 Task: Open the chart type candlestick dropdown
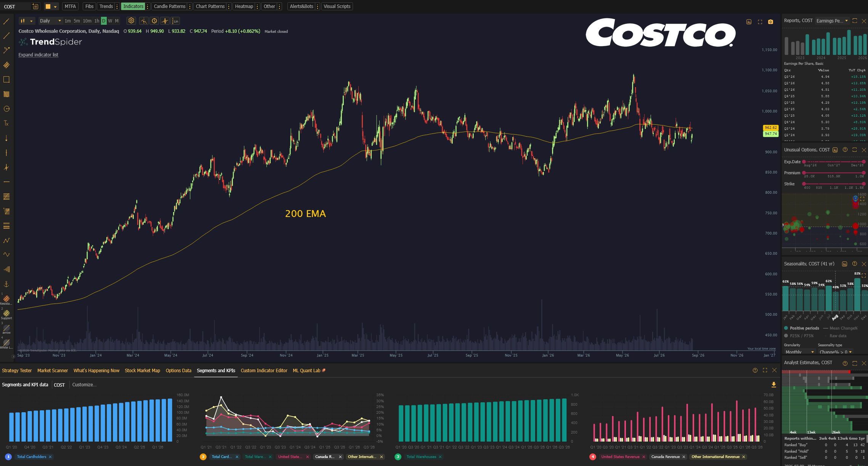click(27, 21)
